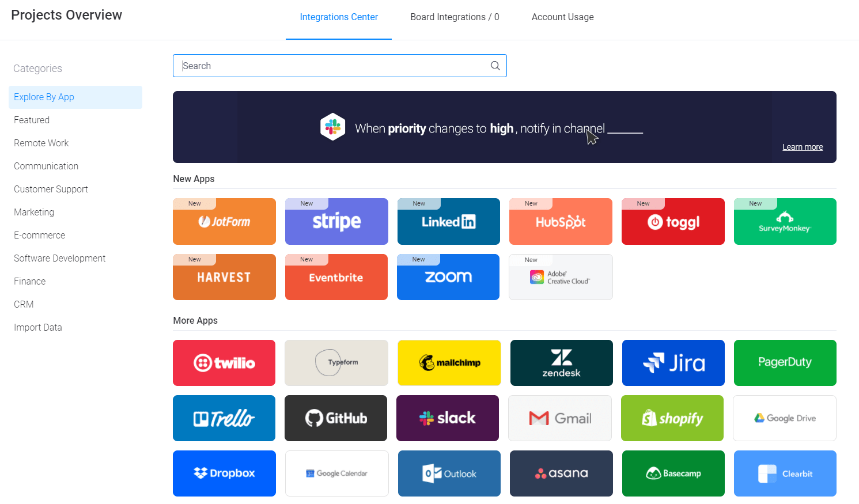The height and width of the screenshot is (504, 859).
Task: Select the Gmail app tile
Action: 560,418
